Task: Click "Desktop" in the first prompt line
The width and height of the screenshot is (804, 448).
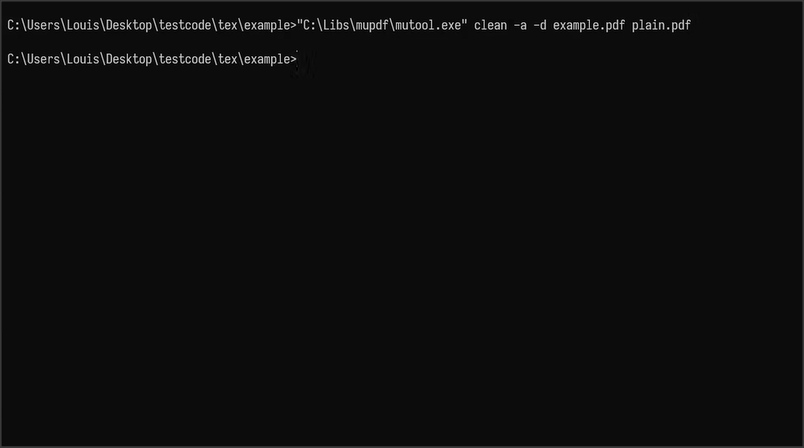Action: click(x=129, y=25)
